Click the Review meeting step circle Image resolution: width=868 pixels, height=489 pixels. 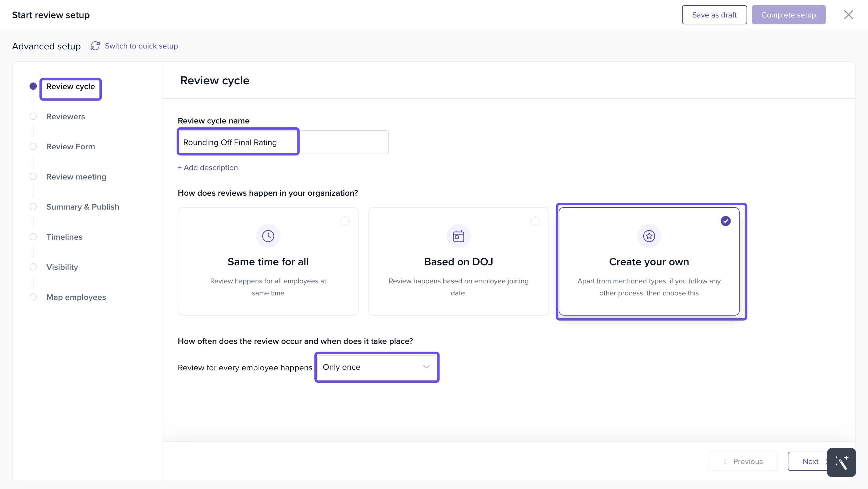(x=33, y=177)
